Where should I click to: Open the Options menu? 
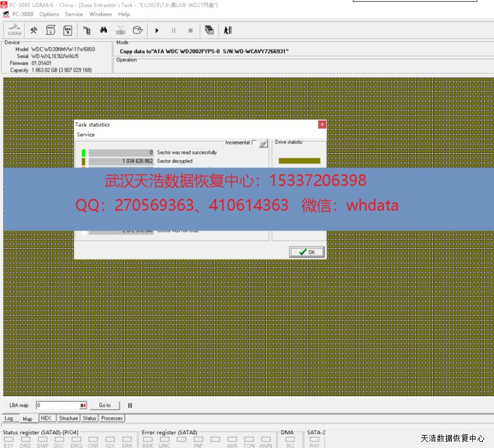(49, 14)
